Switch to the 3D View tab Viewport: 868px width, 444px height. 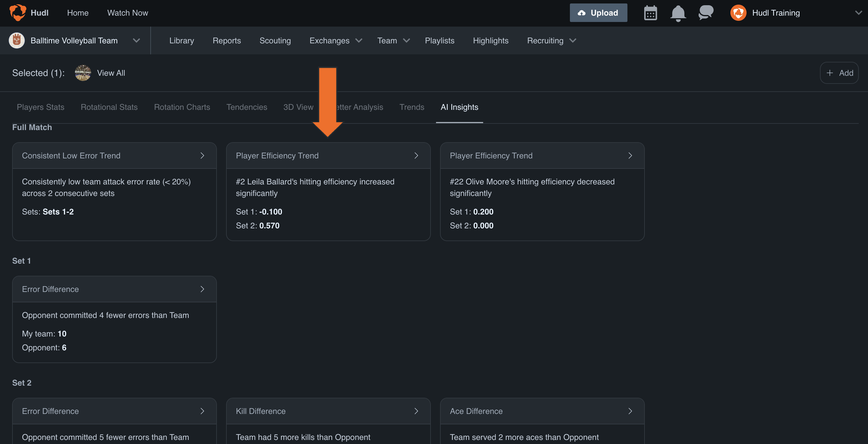point(298,107)
